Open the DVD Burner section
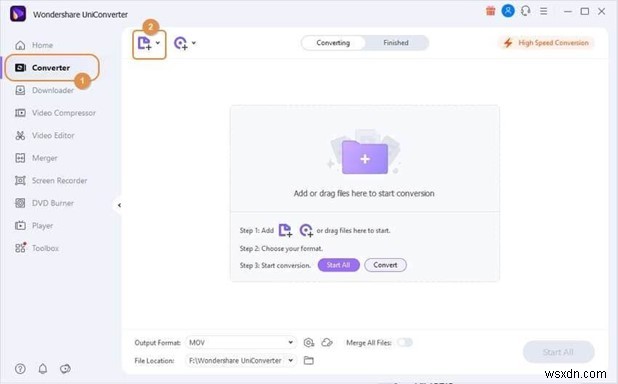The width and height of the screenshot is (618, 384). 44,203
